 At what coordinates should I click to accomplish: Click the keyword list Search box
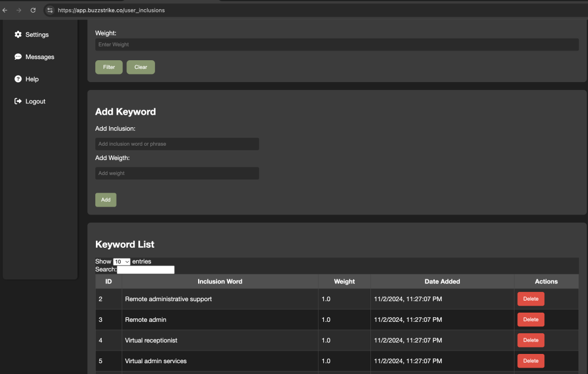point(146,270)
